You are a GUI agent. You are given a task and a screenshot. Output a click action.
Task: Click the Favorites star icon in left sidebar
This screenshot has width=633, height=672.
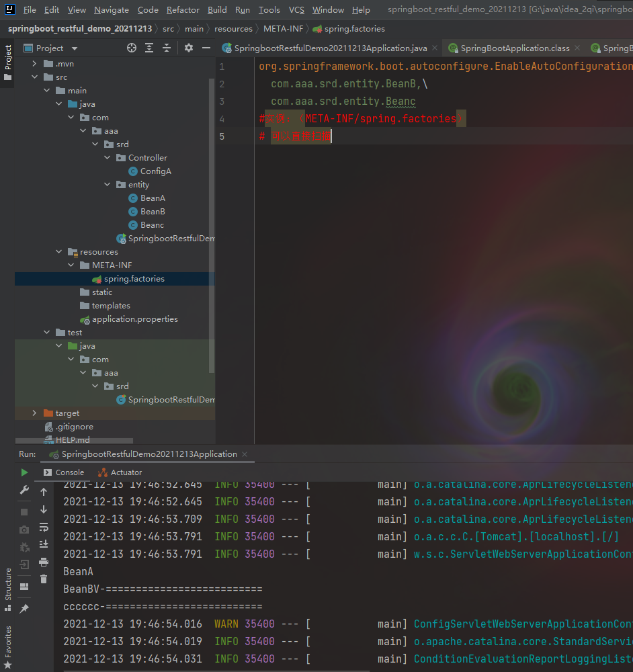pos(7,665)
